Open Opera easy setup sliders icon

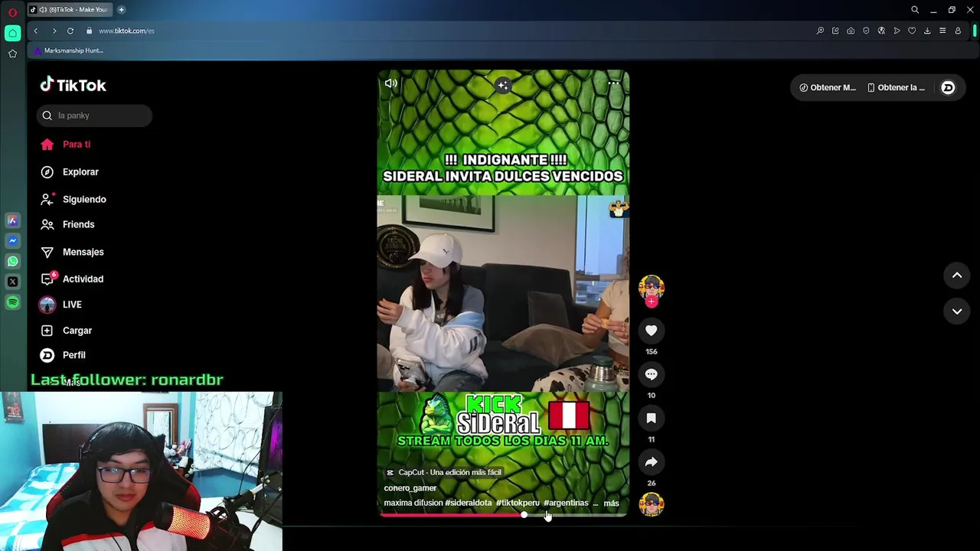(942, 31)
